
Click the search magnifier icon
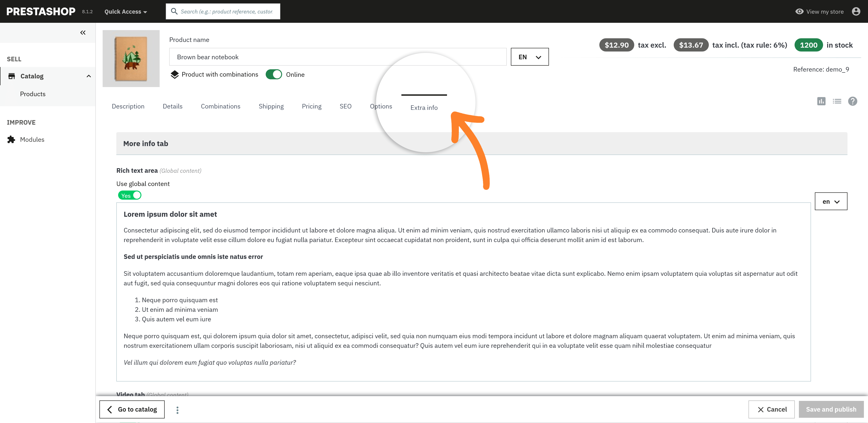(174, 11)
